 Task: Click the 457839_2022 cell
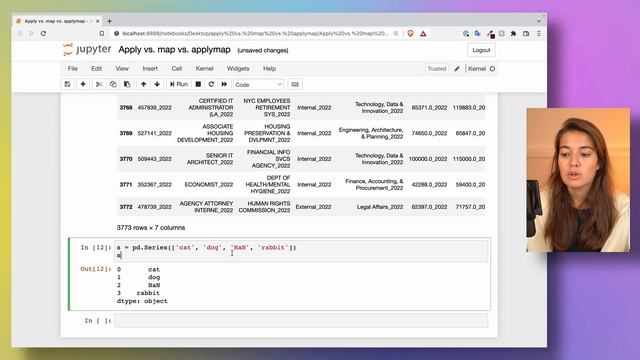pos(154,108)
